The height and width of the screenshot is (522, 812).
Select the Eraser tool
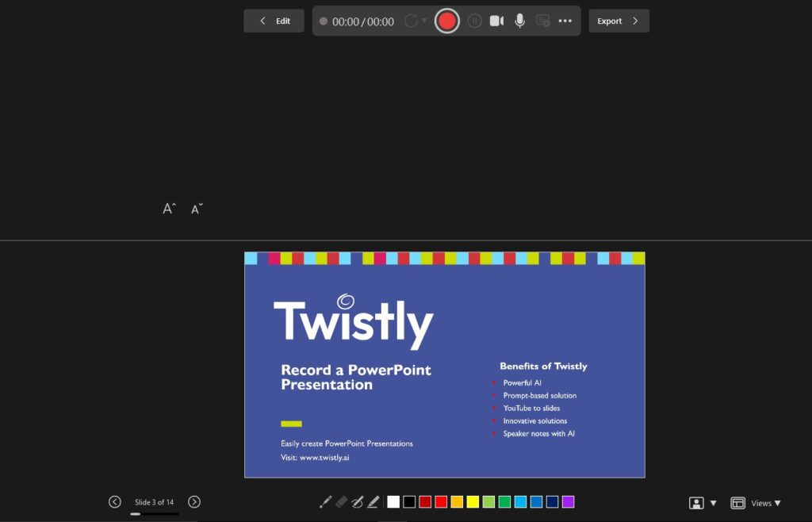pos(341,502)
